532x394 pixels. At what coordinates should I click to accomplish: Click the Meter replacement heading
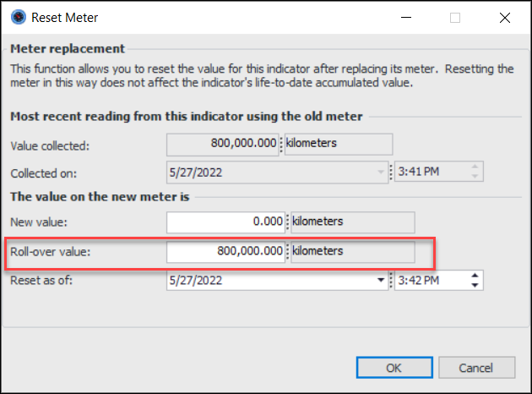pyautogui.click(x=68, y=49)
